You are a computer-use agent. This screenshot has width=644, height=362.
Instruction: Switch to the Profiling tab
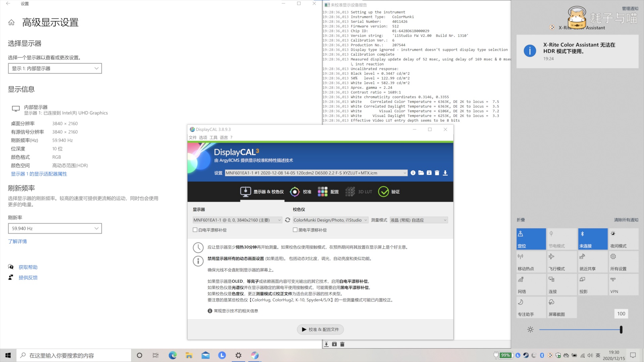tap(328, 192)
